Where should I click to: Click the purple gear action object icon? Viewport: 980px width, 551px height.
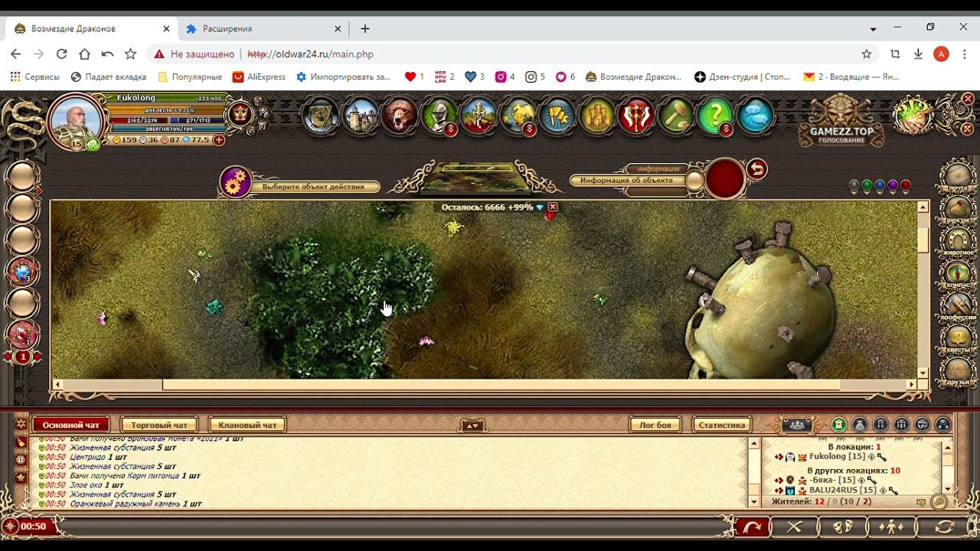click(x=236, y=182)
